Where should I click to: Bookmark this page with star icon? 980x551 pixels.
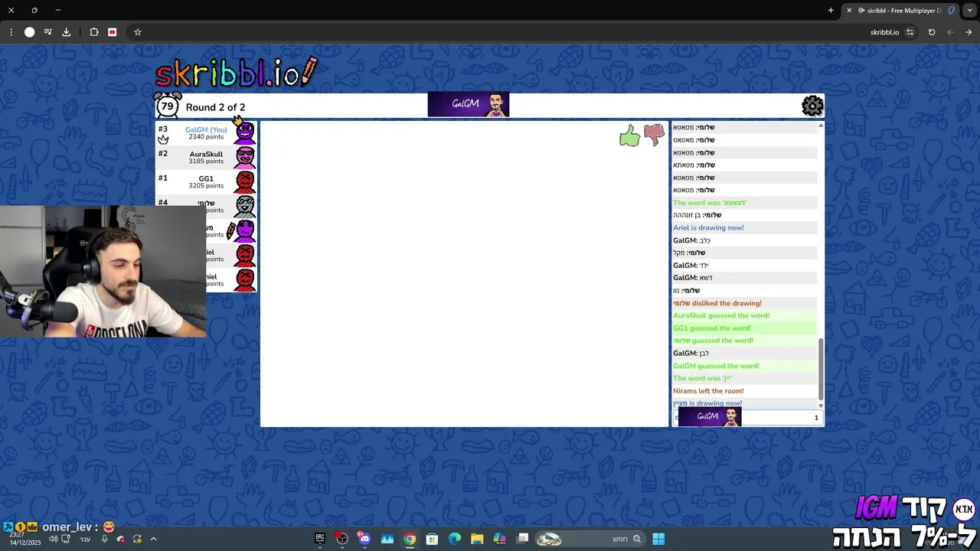(138, 32)
